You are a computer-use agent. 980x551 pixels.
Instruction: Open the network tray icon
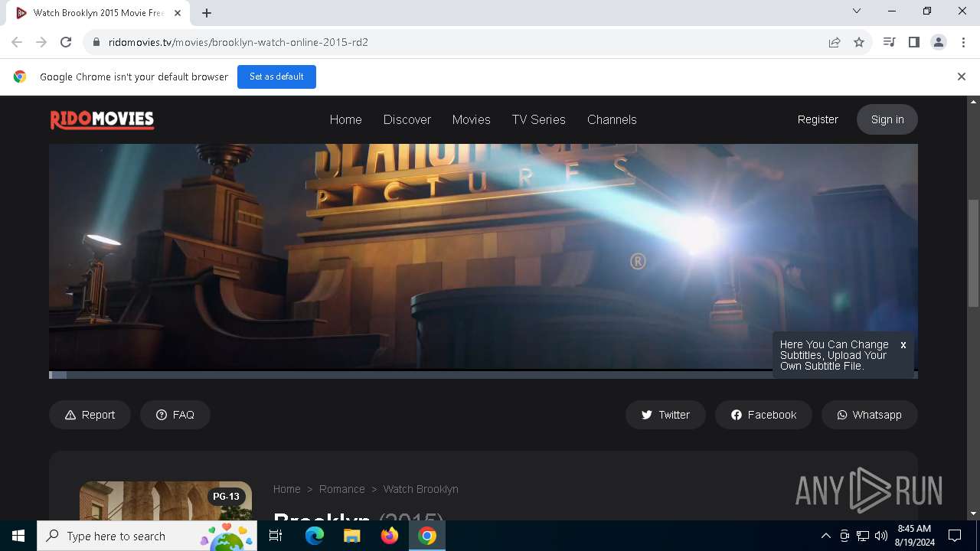click(x=863, y=536)
